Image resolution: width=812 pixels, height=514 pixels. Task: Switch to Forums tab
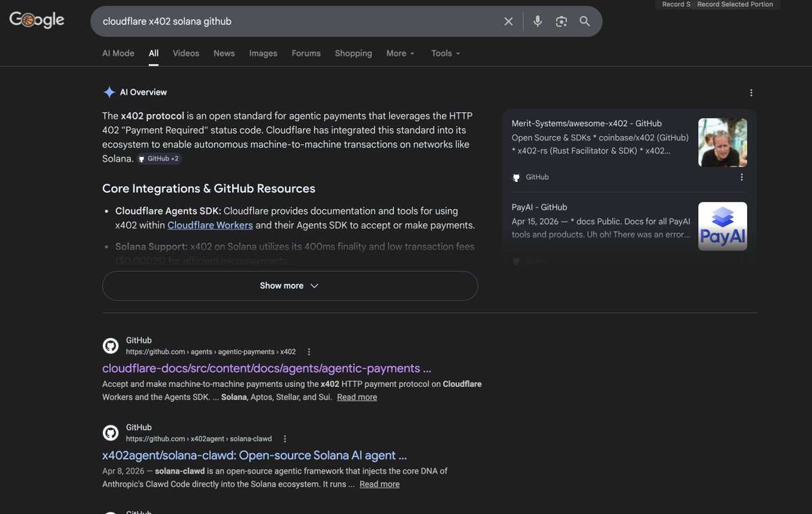coord(306,53)
